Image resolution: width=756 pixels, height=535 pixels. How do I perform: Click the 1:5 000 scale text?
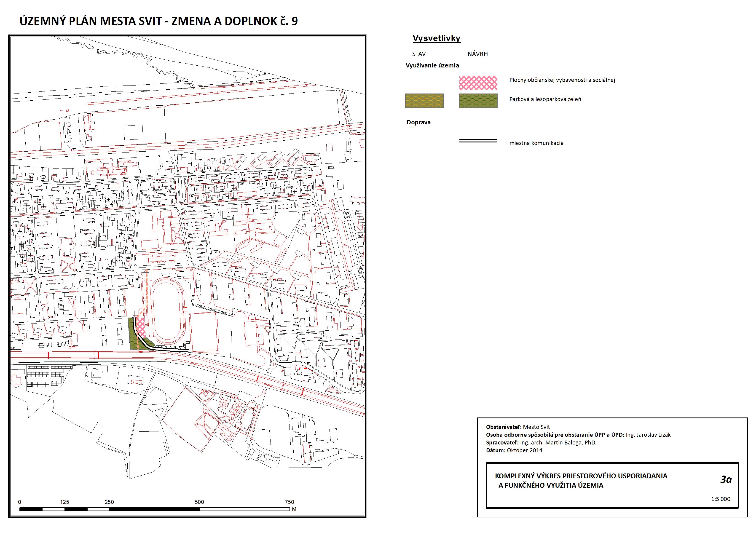pos(720,499)
